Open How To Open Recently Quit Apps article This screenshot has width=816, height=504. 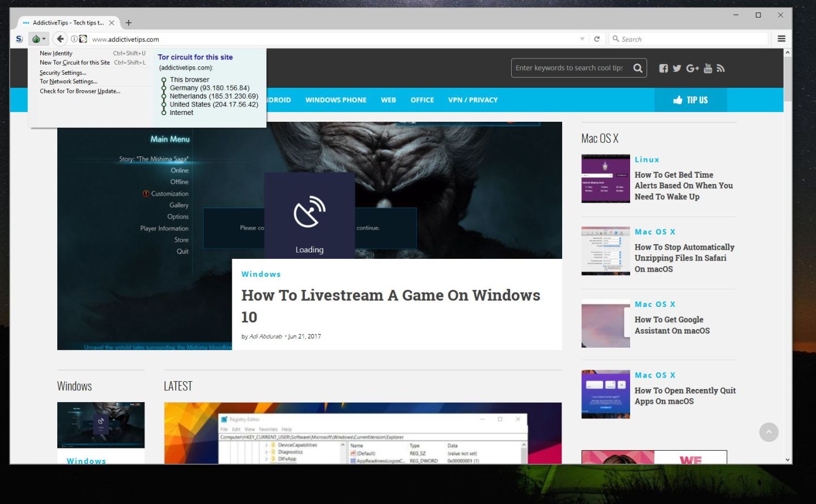pyautogui.click(x=685, y=396)
